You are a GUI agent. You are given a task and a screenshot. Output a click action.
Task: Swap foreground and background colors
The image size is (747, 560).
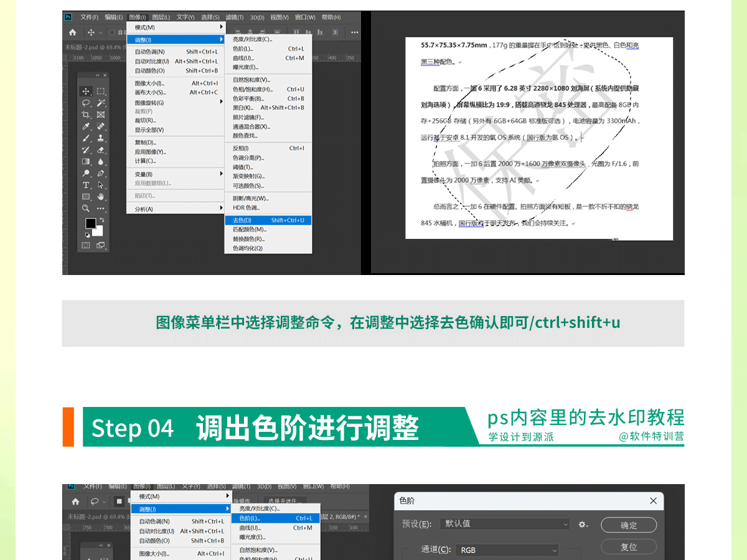point(101,220)
